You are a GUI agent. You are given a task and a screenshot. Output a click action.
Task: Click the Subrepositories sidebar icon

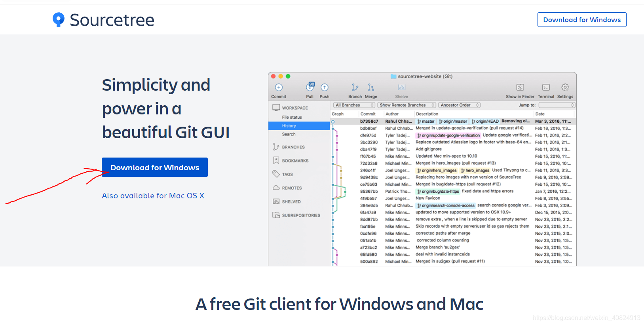[x=276, y=215]
